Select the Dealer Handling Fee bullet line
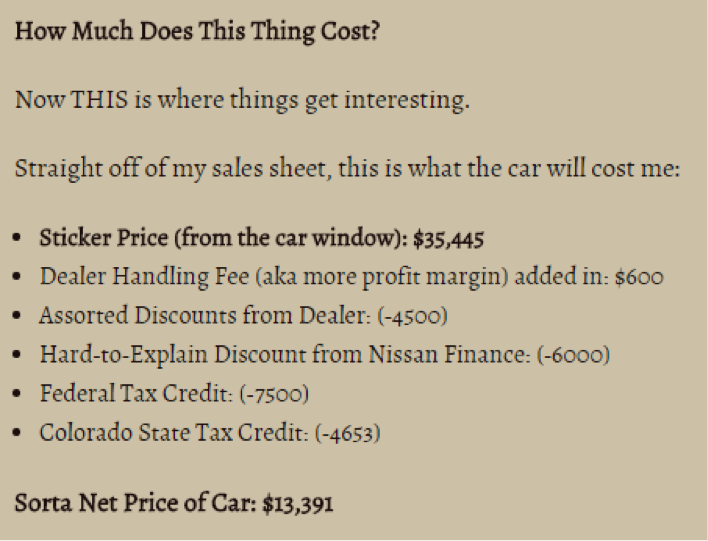Screen dimensions: 708x541 351,276
